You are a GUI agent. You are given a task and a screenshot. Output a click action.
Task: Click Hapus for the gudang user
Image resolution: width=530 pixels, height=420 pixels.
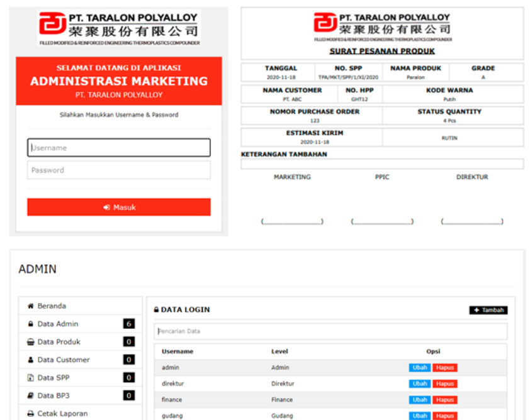point(445,416)
